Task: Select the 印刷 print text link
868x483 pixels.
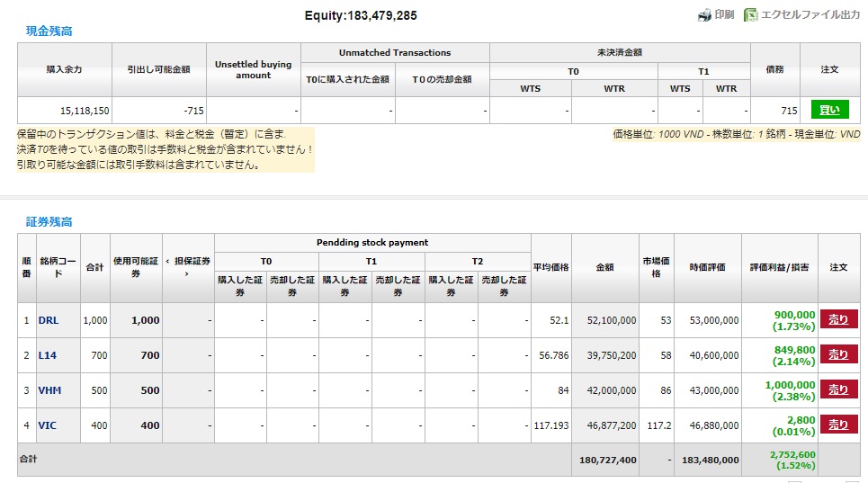Action: [724, 15]
